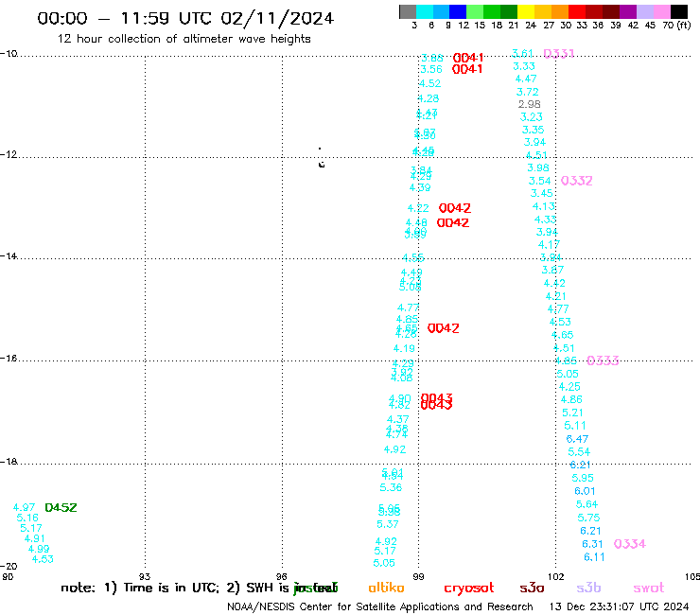This screenshot has height=615, width=700.
Task: Pick the yellow 24 ft legend swatch
Action: (526, 11)
